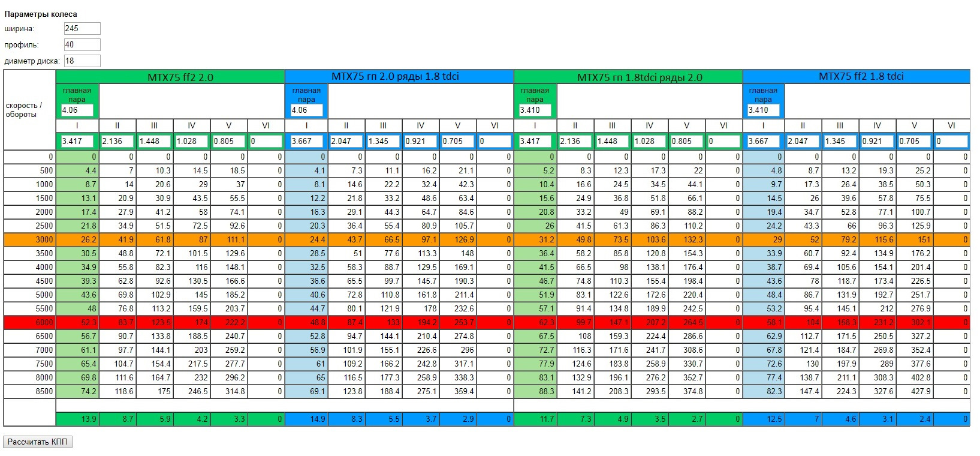Click the I column header under MTX75 ff2 2.0
This screenshot has height=456, width=980.
tap(77, 125)
